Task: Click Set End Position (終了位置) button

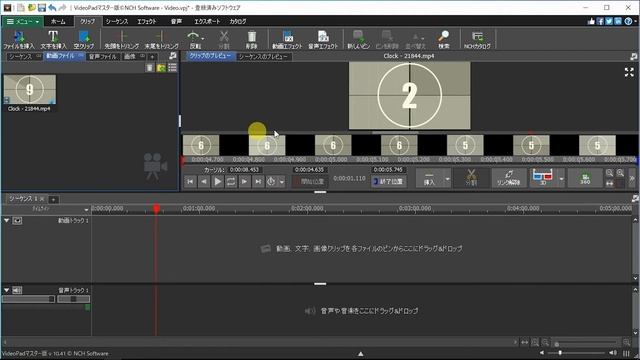Action: [x=388, y=182]
